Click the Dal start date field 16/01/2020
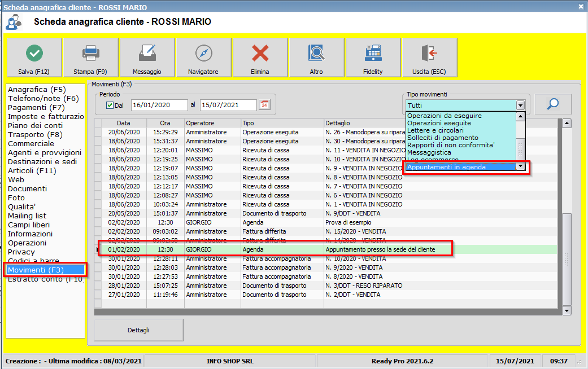The width and height of the screenshot is (588, 369). [x=159, y=106]
